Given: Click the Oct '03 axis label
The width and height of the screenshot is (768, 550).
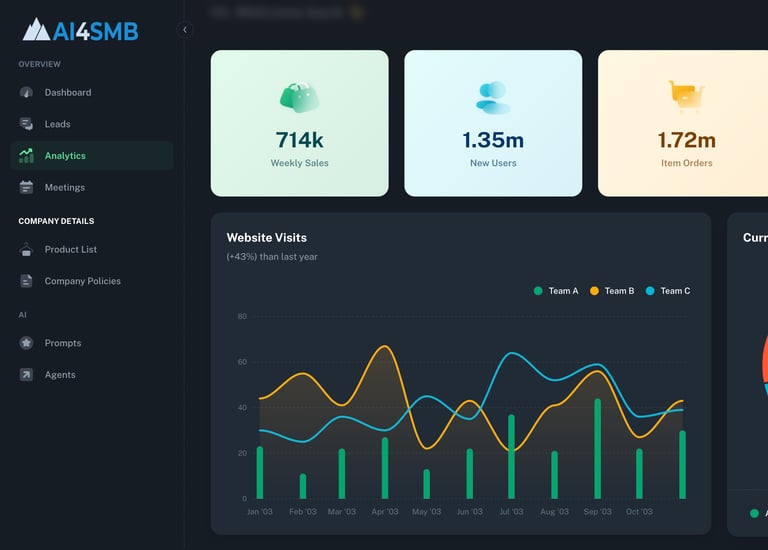Looking at the screenshot, I should (639, 512).
